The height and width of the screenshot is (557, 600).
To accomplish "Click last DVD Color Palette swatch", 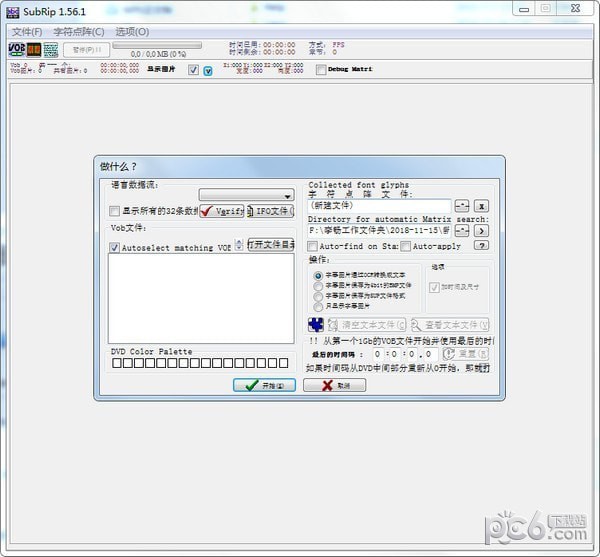I will [284, 363].
